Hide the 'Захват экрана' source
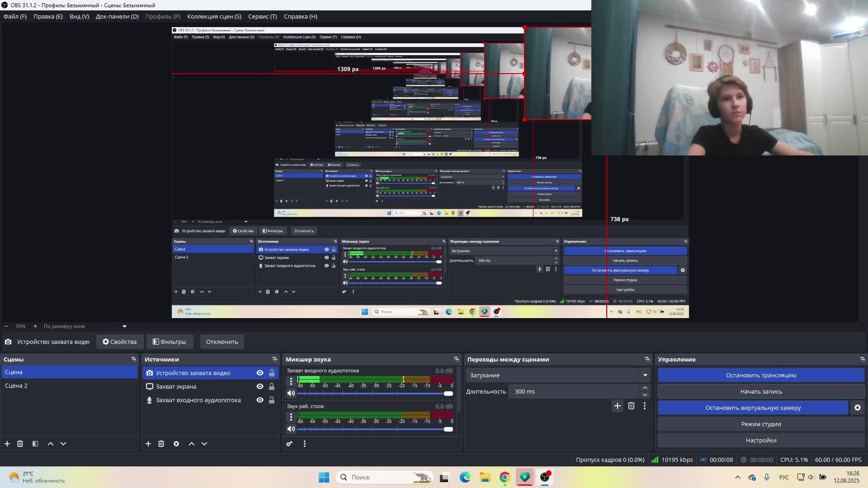This screenshot has width=868, height=488. [x=260, y=386]
